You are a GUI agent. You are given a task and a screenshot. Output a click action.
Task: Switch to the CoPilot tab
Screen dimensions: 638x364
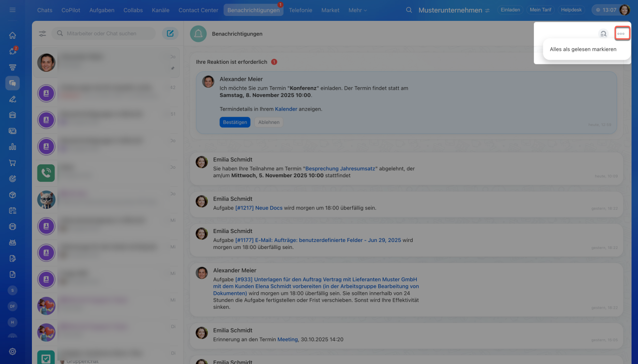[x=71, y=10]
